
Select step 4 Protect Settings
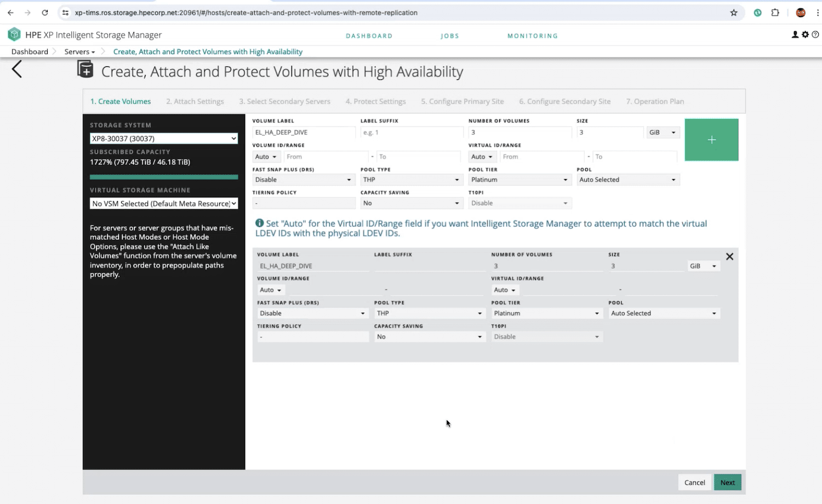click(x=376, y=101)
